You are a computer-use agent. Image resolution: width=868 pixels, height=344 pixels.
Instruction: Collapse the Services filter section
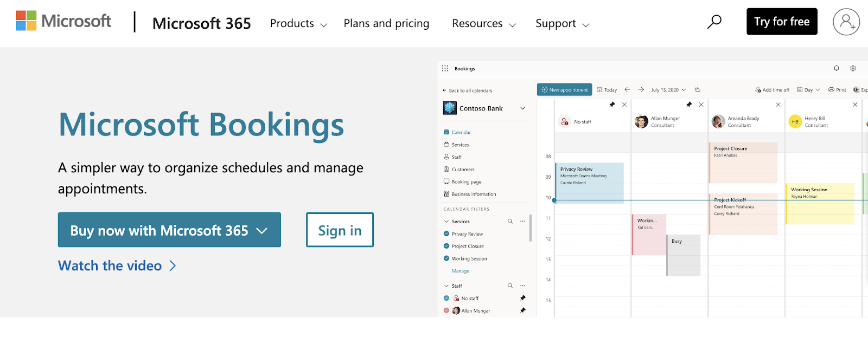446,221
